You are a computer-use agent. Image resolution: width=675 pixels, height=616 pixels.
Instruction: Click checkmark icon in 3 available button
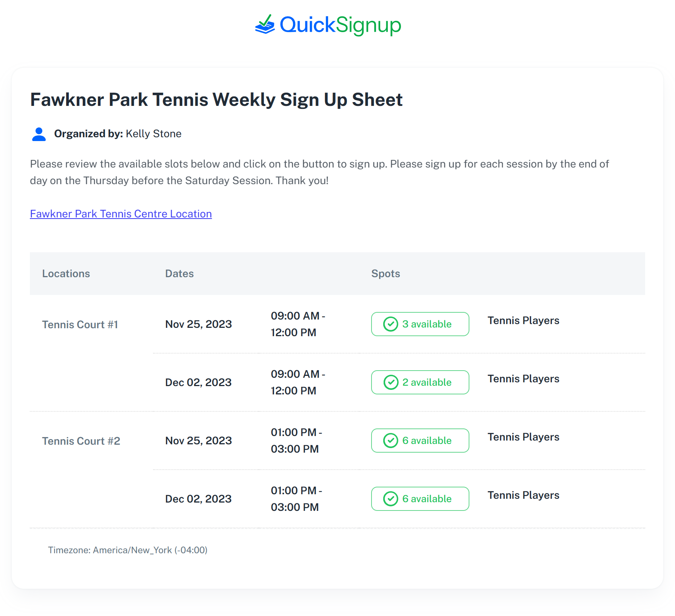[390, 324]
